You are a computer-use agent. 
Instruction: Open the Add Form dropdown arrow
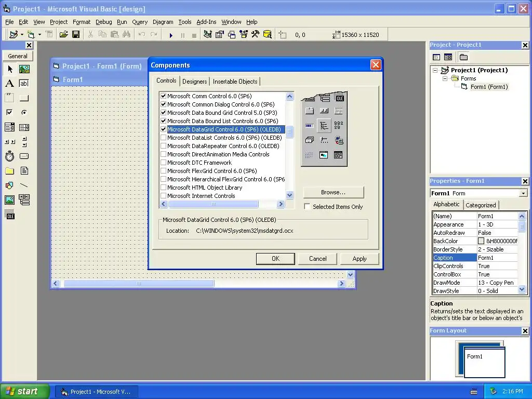coord(39,35)
